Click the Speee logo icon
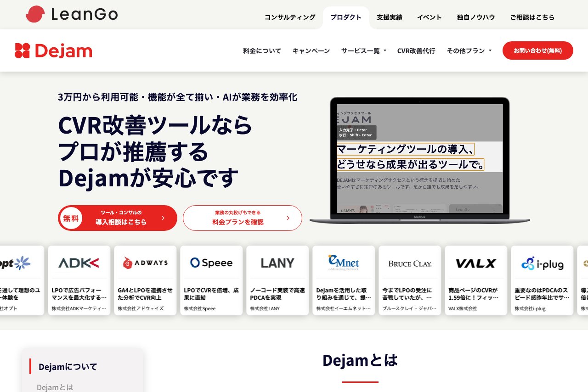 211,263
